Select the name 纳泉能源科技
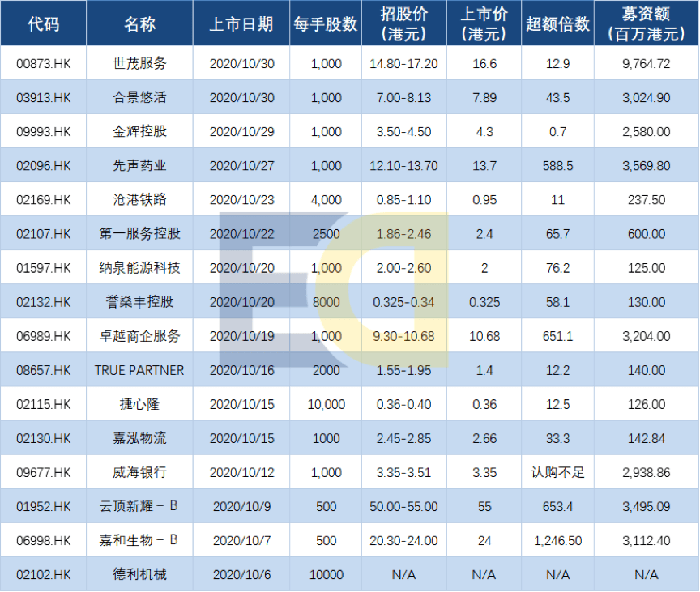The height and width of the screenshot is (592, 700). click(x=139, y=268)
